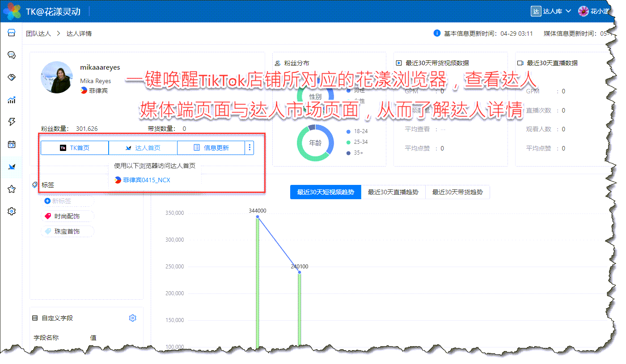The image size is (626, 364).
Task: Click the 粉丝数量 value 301,626
Action: 87,129
